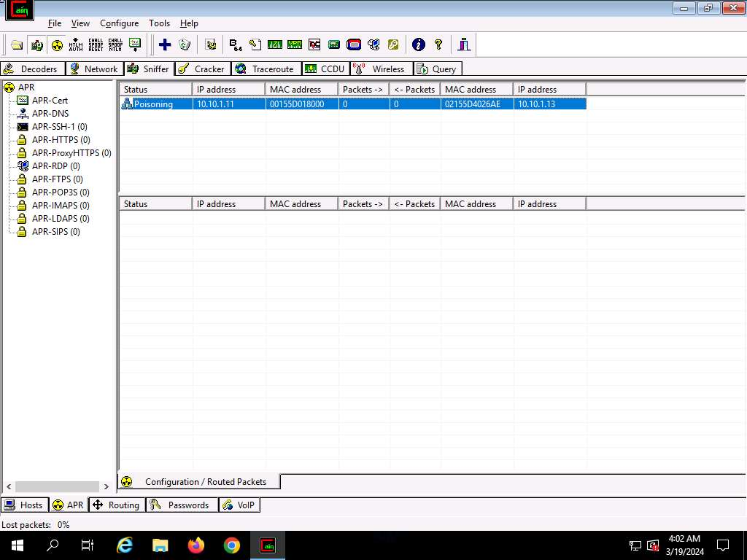Select APR-HTTPS (0) tree item
The height and width of the screenshot is (560, 747).
click(61, 139)
